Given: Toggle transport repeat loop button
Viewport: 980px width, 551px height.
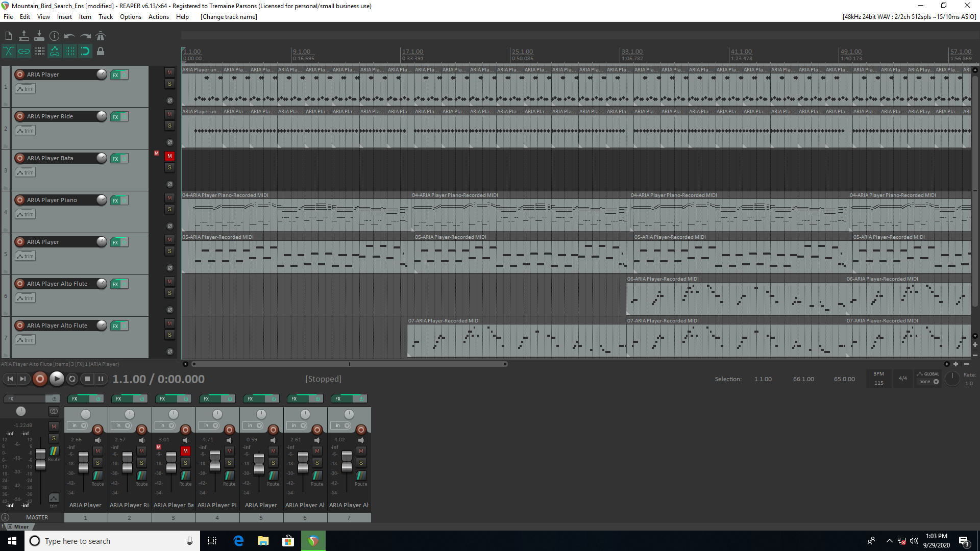Looking at the screenshot, I should 72,379.
